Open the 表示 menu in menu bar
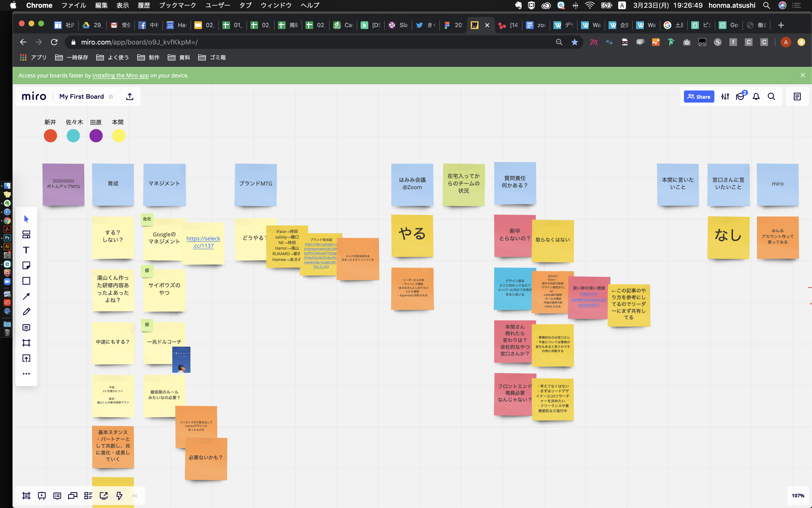The image size is (812, 508). click(123, 5)
